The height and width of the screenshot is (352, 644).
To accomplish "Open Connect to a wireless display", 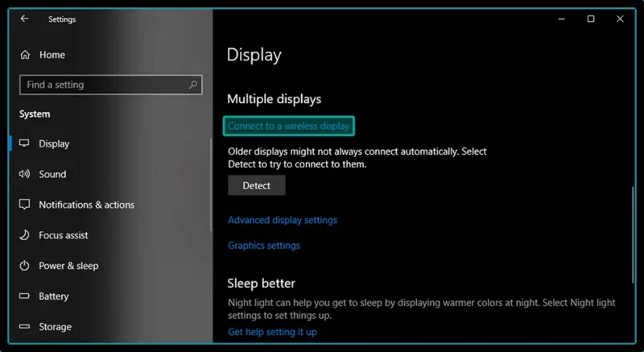I will (x=289, y=126).
